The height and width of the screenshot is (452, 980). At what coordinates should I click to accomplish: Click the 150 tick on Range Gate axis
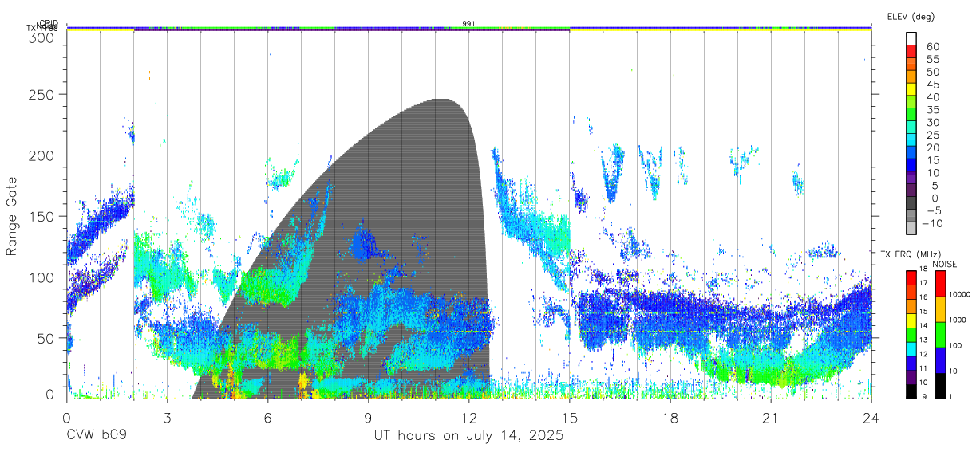pyautogui.click(x=43, y=216)
